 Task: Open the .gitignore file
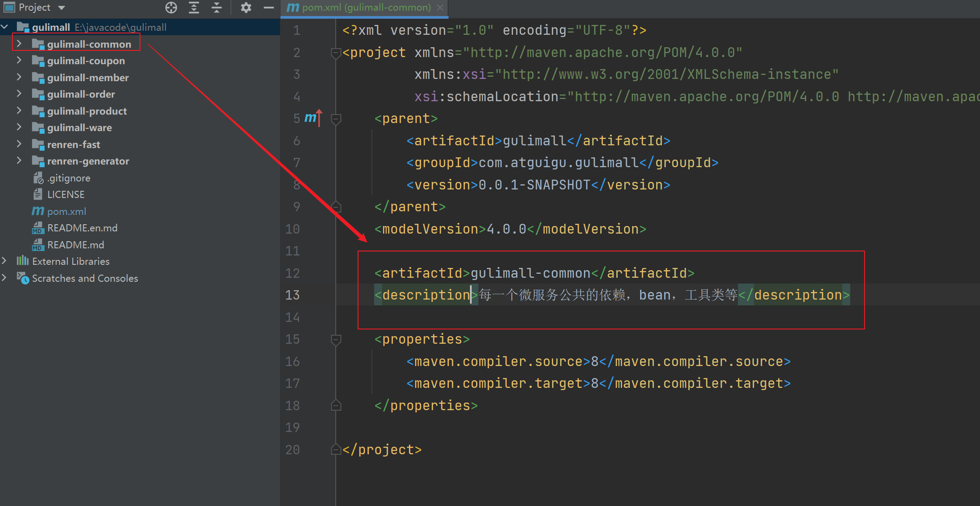pos(68,178)
